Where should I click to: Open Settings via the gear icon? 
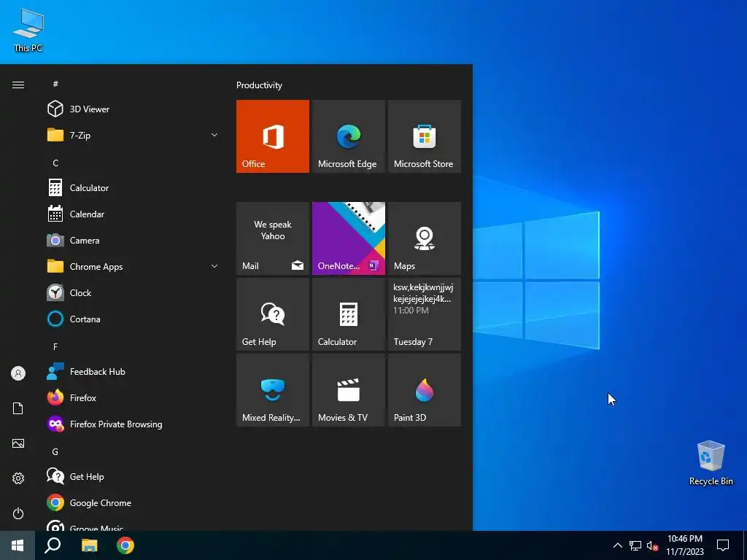[x=18, y=478]
